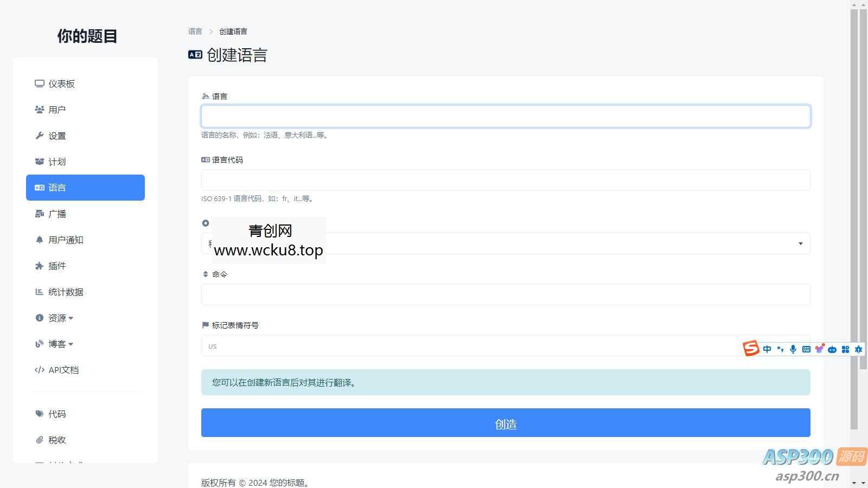
Task: Open 插件 via the puzzle piece icon
Action: click(39, 266)
